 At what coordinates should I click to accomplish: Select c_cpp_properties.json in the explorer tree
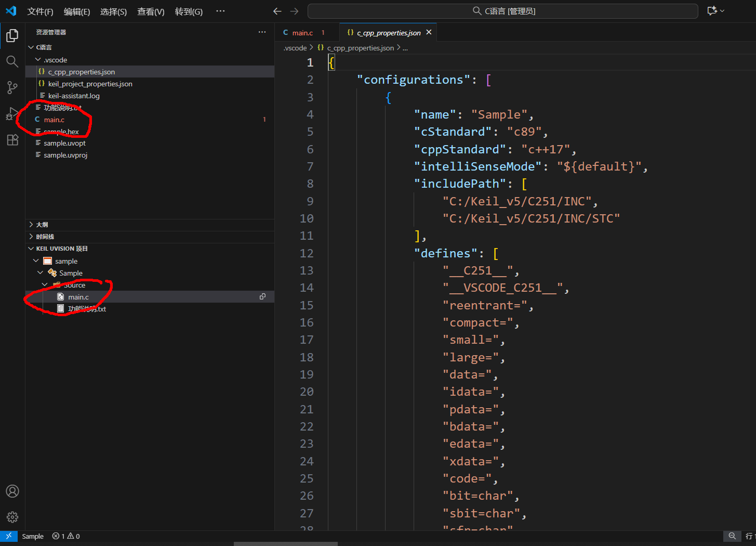[150, 72]
